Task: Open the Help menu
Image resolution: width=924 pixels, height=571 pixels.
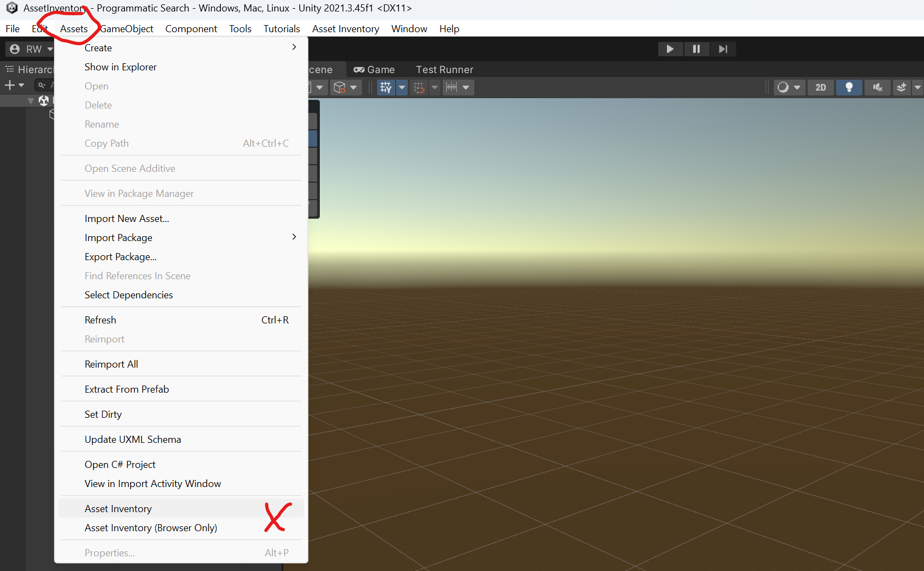Action: (449, 29)
